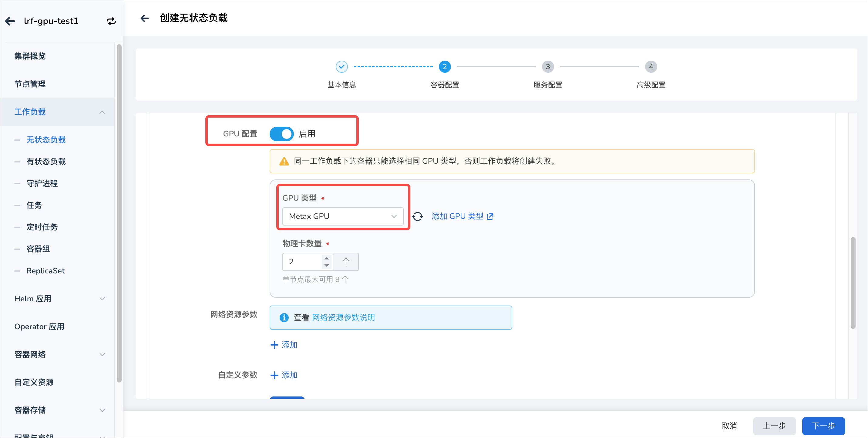Screen dimensions: 868x438
Task: Click the 基本信息 step label
Action: click(x=342, y=85)
